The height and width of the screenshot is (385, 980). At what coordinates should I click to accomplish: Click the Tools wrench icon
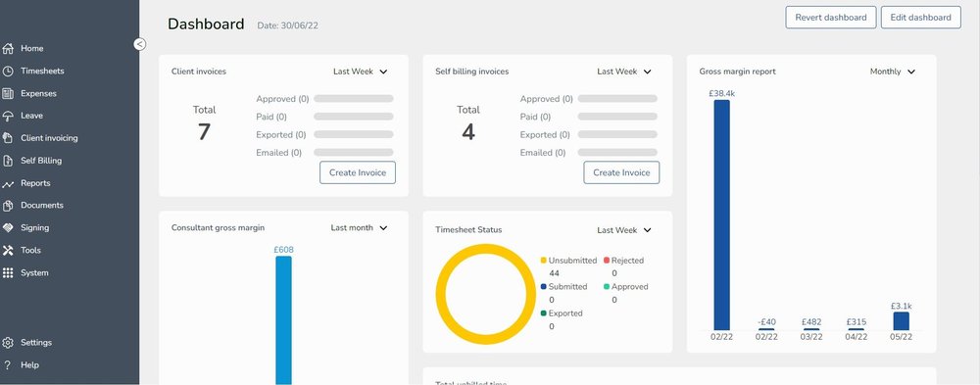click(x=8, y=250)
